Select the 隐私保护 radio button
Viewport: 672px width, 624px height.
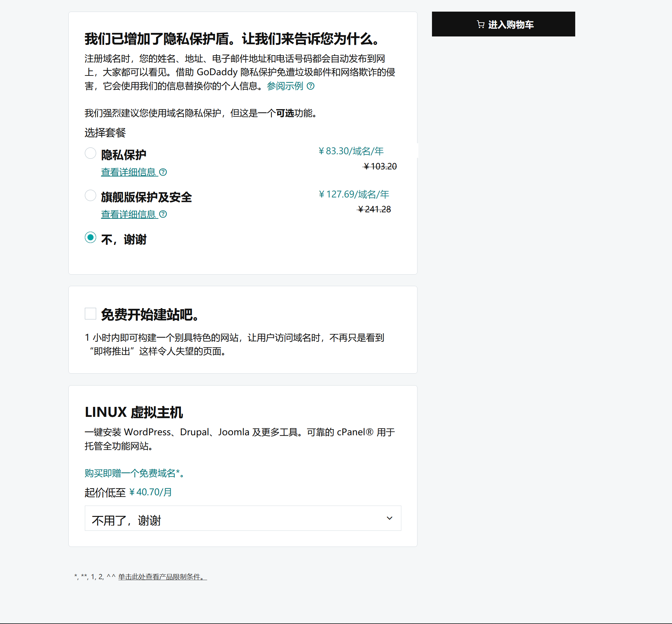click(90, 153)
